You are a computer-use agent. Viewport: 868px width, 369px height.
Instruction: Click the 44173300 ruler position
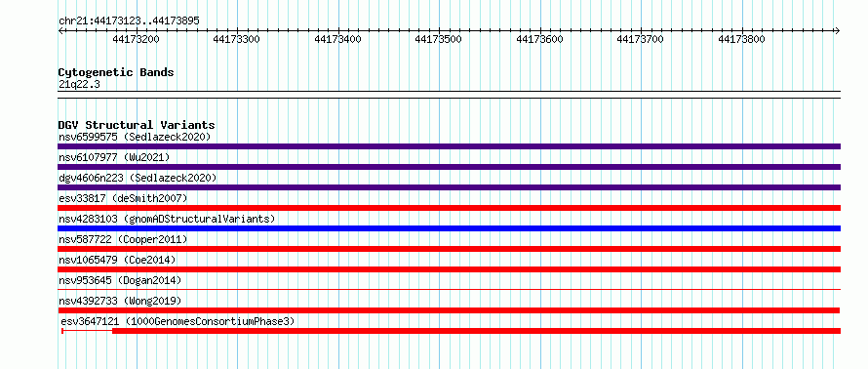click(237, 39)
